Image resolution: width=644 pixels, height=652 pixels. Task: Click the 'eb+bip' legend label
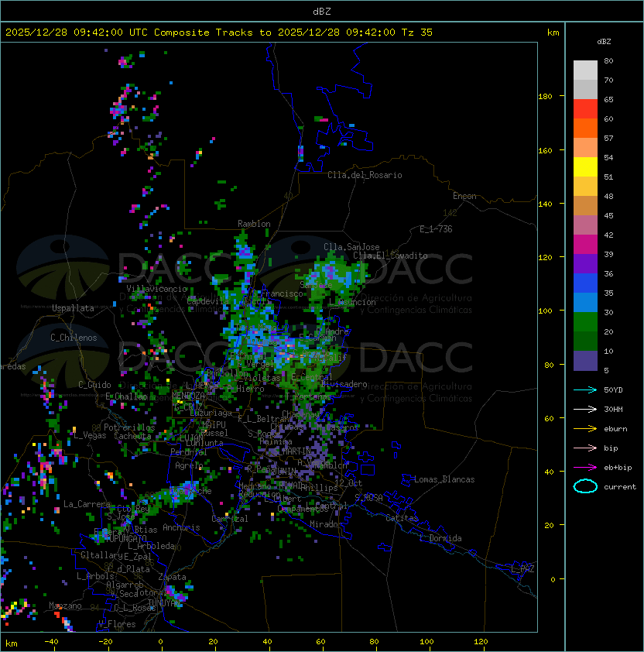618,468
